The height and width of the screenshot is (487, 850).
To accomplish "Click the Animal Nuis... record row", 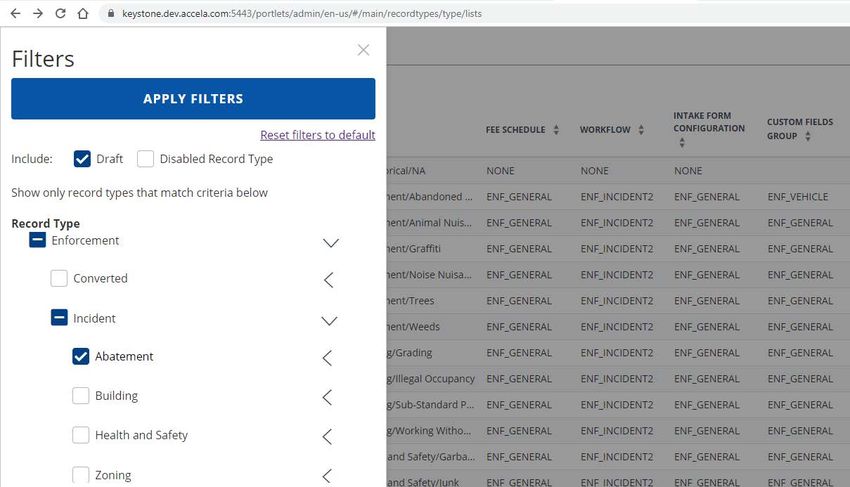I will point(618,222).
